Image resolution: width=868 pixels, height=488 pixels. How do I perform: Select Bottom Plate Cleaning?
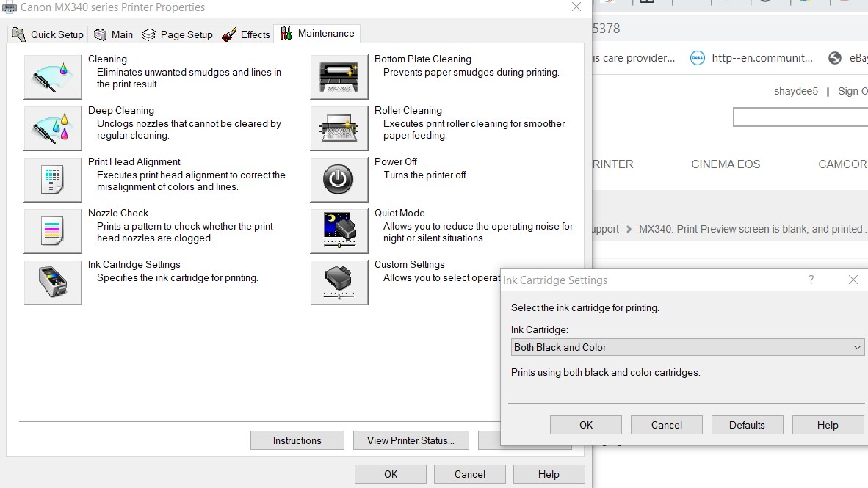(339, 76)
